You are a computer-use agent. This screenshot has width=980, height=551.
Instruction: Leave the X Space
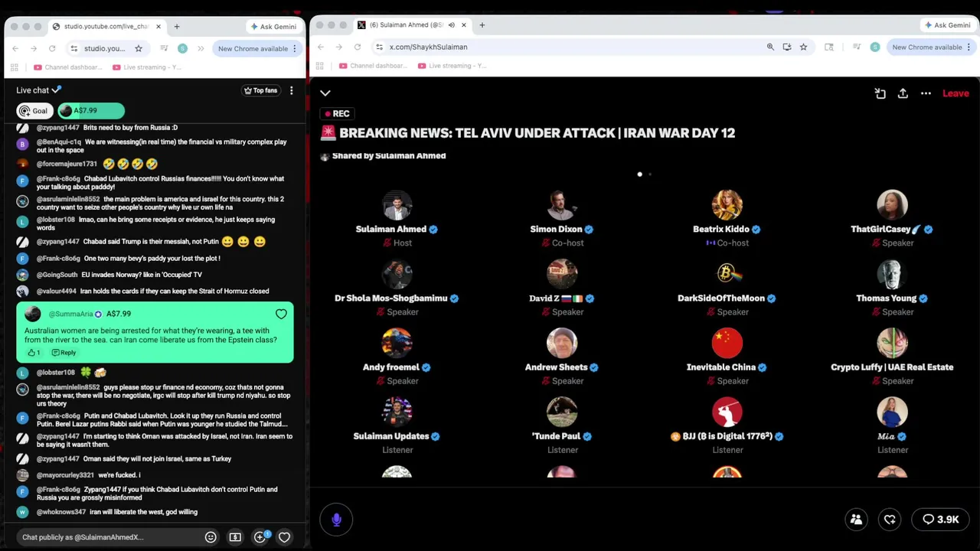[x=955, y=93]
